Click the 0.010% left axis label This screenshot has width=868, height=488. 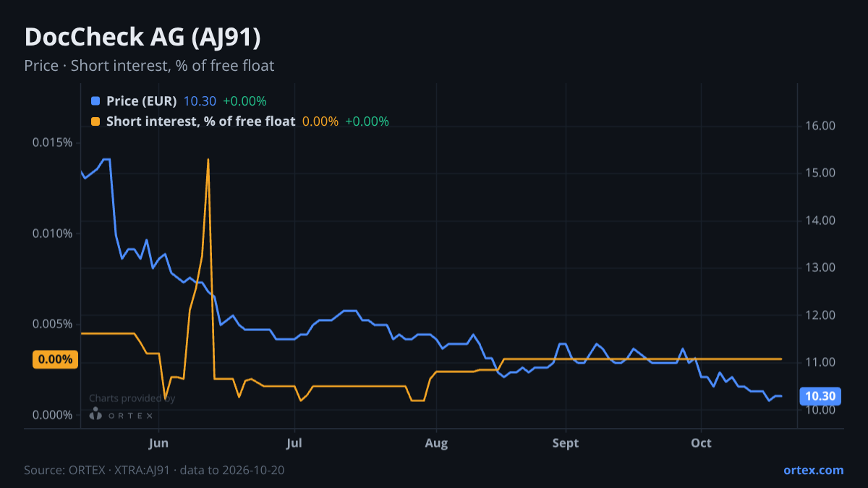[x=52, y=234]
